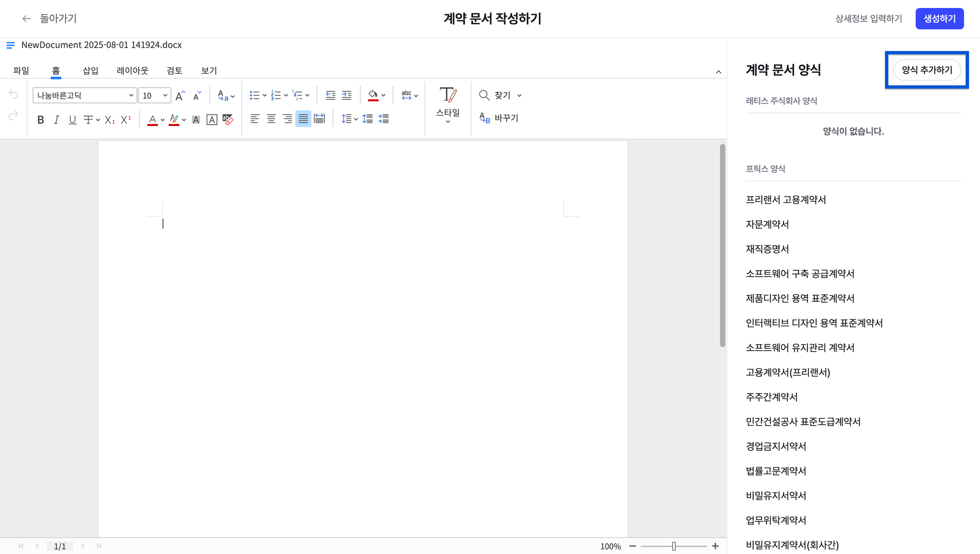Screen dimensions: 980x554
Task: Apply superscript formatting
Action: [x=125, y=120]
